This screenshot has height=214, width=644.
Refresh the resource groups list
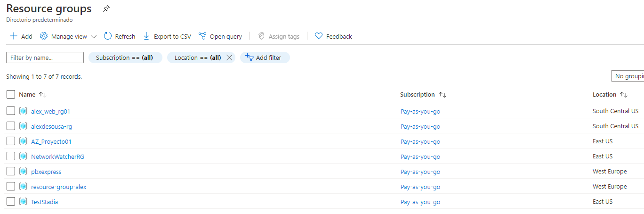(x=120, y=36)
